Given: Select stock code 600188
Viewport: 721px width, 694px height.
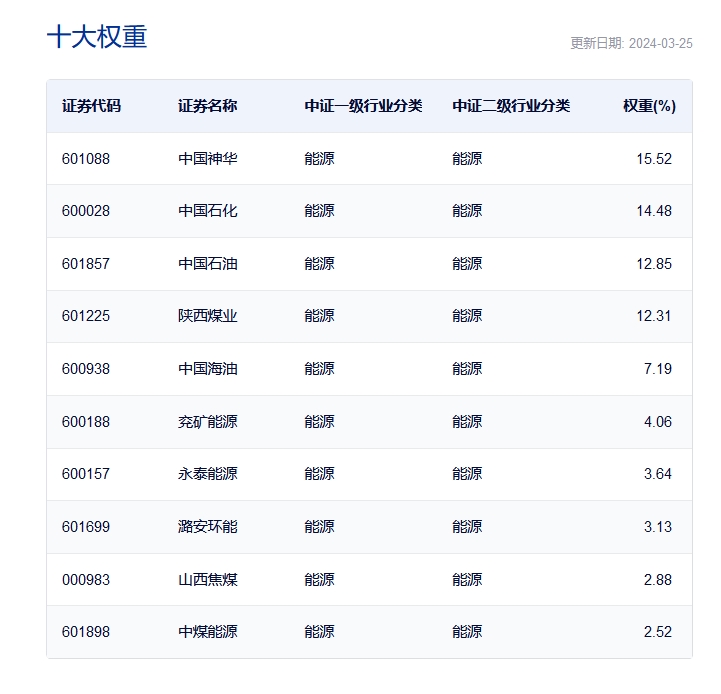Looking at the screenshot, I should click(86, 421).
